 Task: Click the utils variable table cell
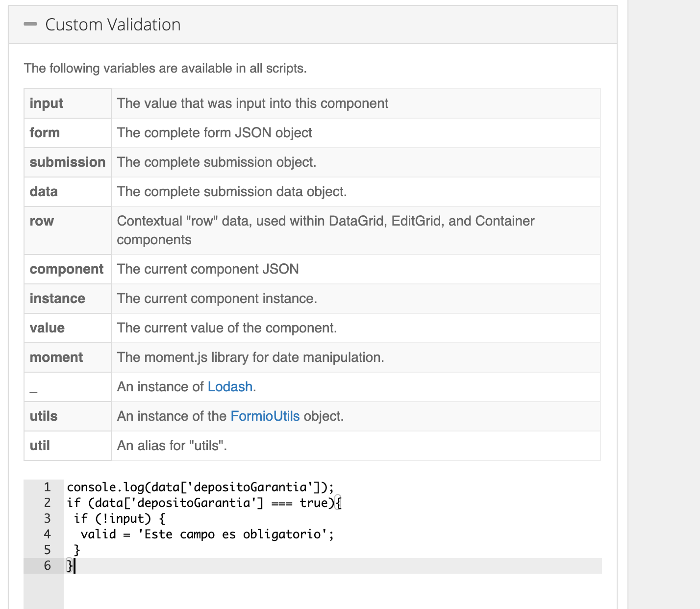tap(43, 416)
